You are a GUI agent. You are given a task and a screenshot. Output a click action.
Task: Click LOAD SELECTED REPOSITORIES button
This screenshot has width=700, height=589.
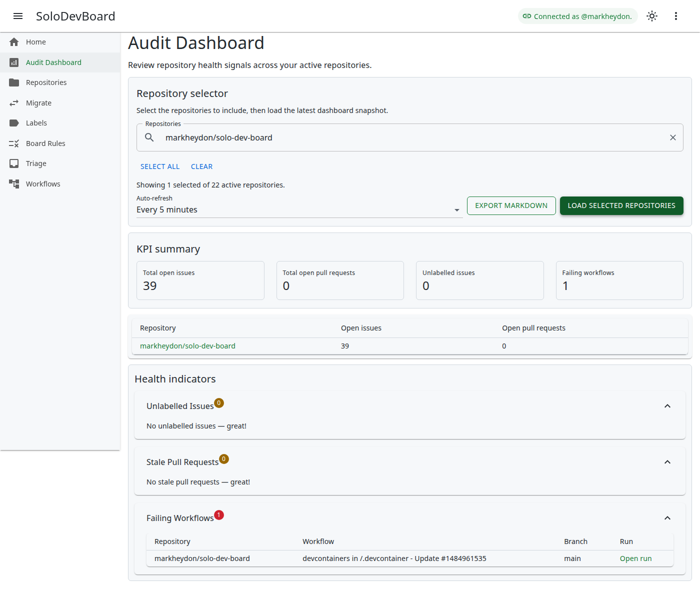621,205
